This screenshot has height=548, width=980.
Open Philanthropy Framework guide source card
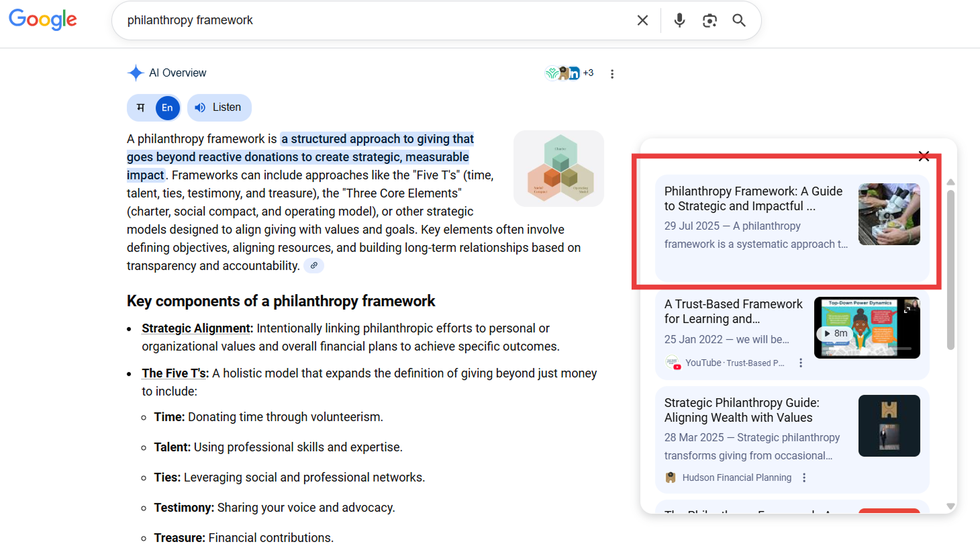(x=753, y=199)
